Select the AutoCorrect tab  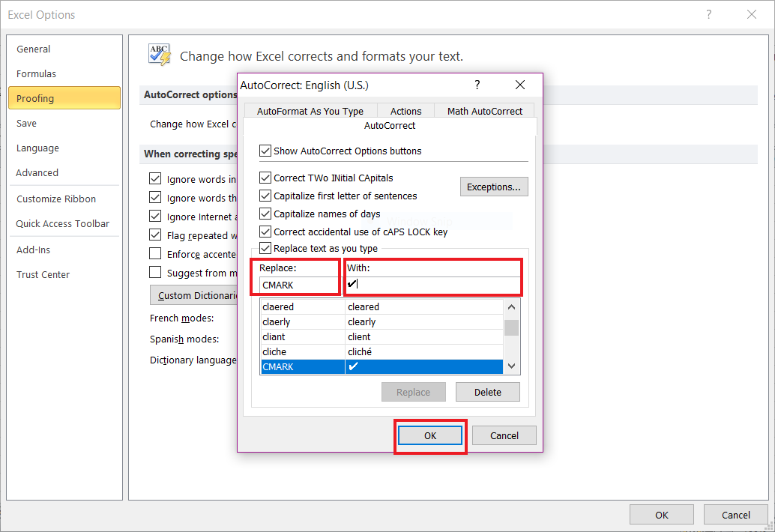click(x=390, y=125)
